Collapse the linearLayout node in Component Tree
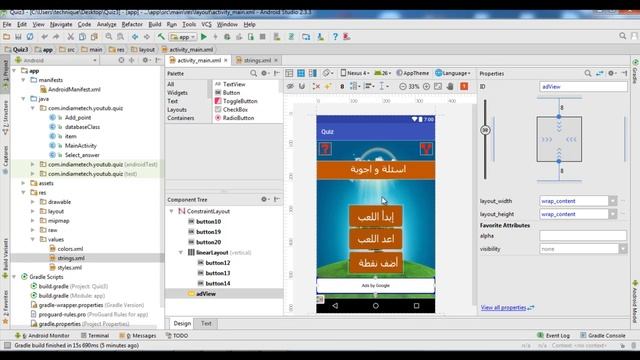 (181, 253)
